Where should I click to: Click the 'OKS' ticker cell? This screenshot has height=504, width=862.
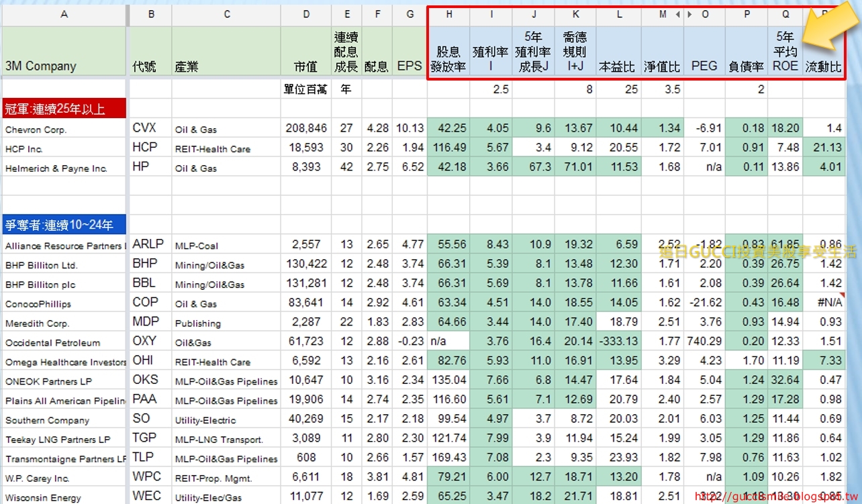150,380
